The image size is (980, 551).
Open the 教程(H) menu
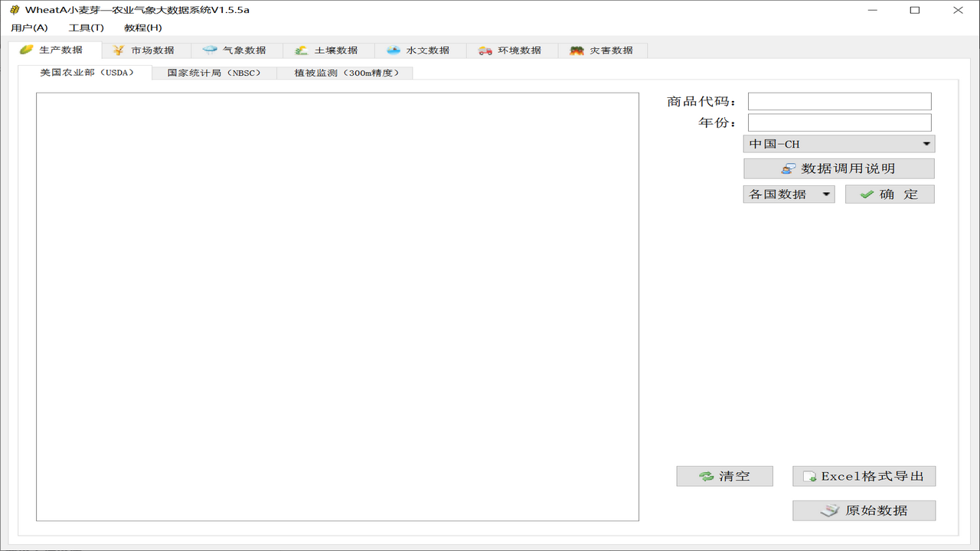(143, 28)
